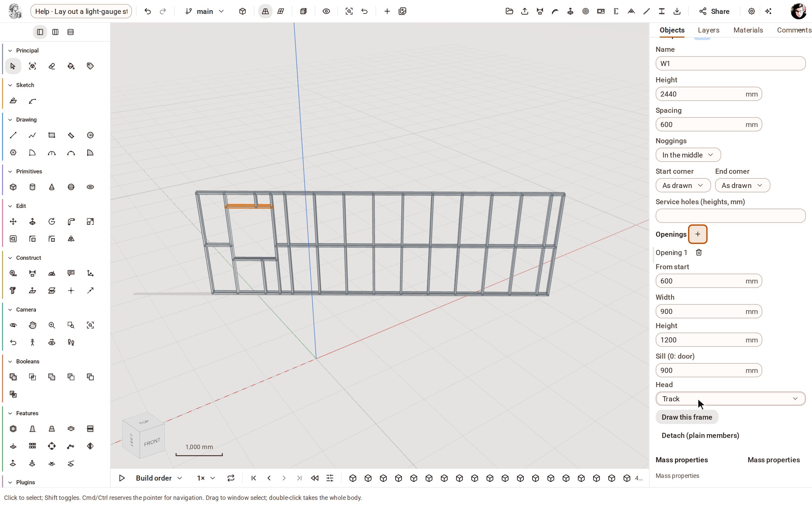The height and width of the screenshot is (508, 812).
Task: Open the End corner dropdown
Action: point(742,185)
